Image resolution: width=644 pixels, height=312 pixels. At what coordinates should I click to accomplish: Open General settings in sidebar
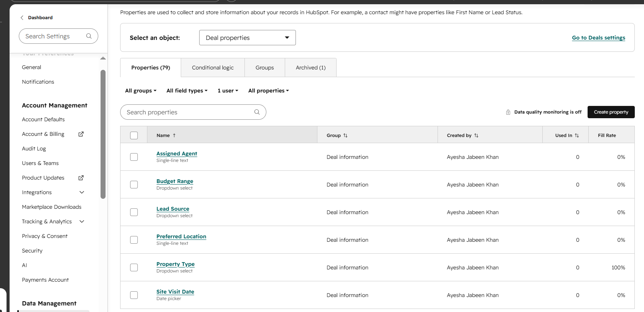[x=31, y=67]
